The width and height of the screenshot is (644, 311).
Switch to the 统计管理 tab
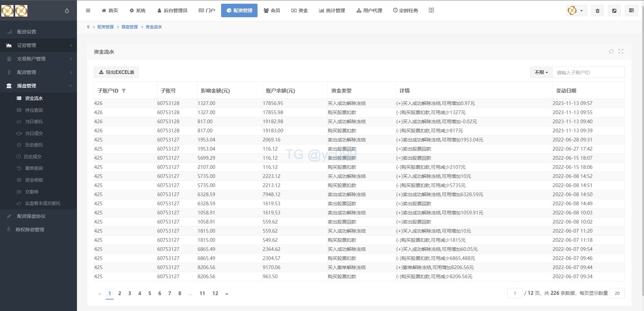pos(332,10)
